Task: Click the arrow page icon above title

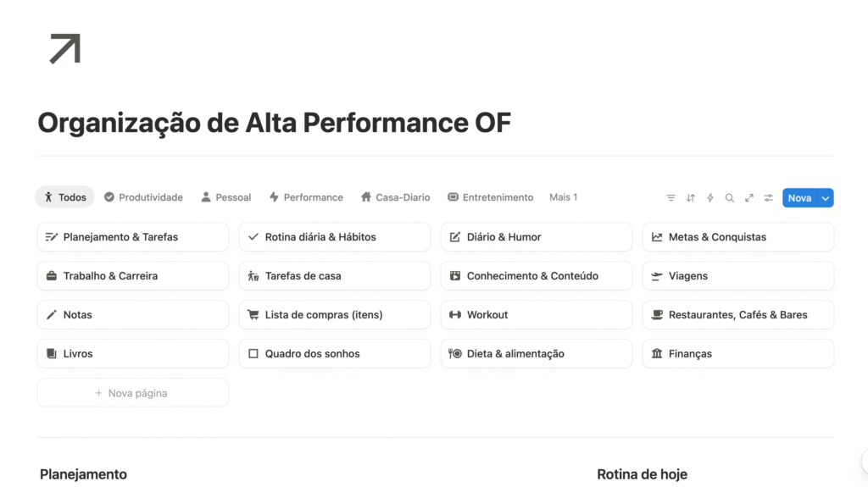Action: 64,48
